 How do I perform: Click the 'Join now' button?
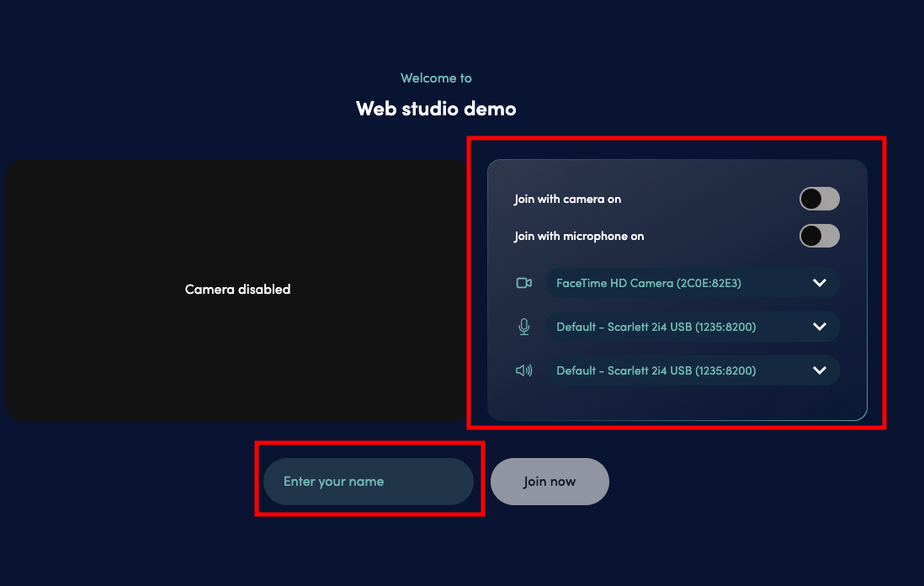click(x=550, y=481)
